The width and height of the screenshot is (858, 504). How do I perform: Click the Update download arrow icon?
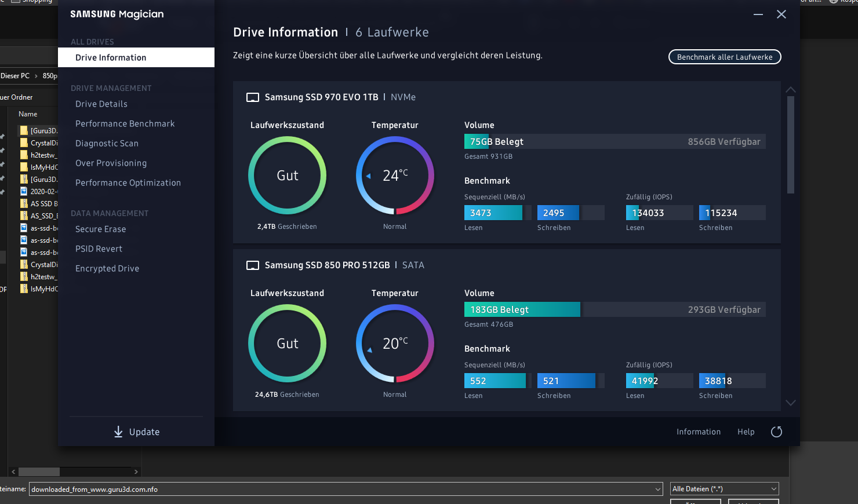(118, 432)
